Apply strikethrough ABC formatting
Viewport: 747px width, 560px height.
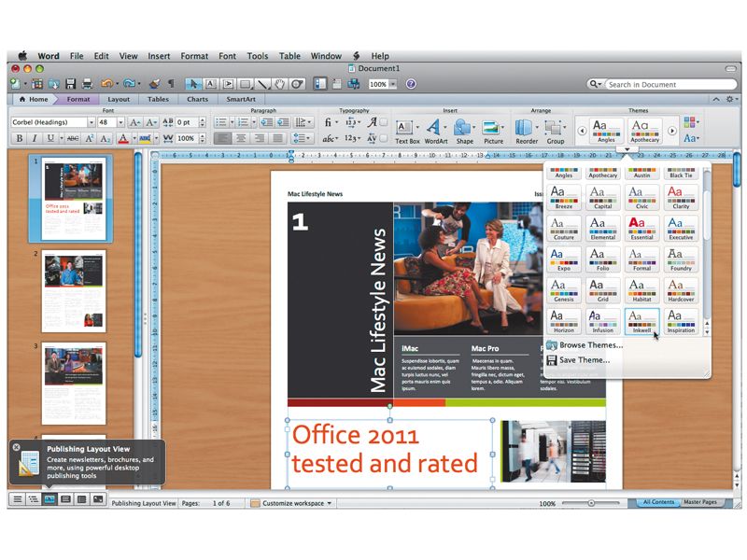click(73, 138)
